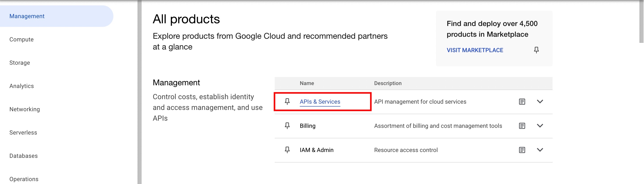The height and width of the screenshot is (184, 644).
Task: Pin the APIs & Services product
Action: click(287, 102)
